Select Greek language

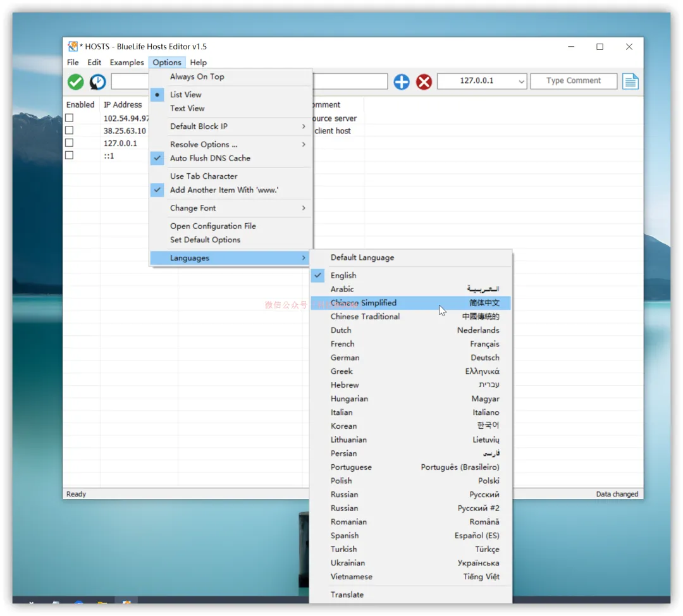pyautogui.click(x=411, y=371)
